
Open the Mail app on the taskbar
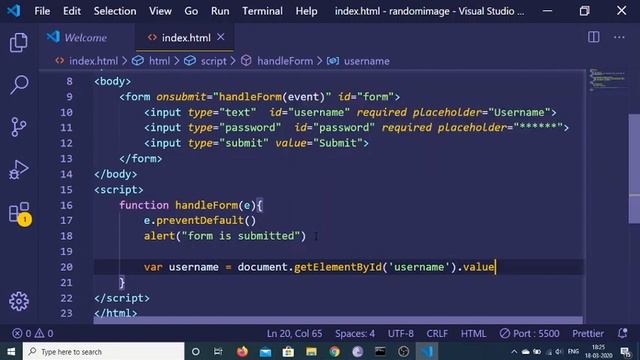[265, 351]
